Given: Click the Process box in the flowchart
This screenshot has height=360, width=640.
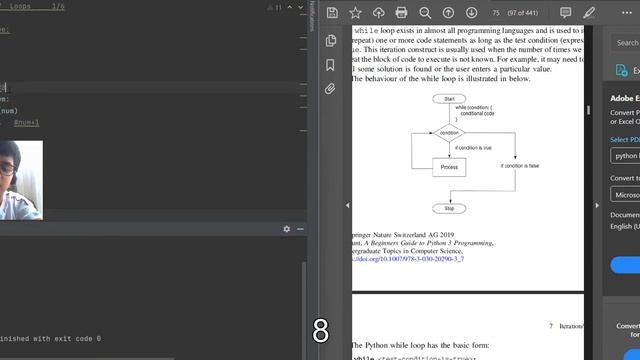Looking at the screenshot, I should (449, 167).
